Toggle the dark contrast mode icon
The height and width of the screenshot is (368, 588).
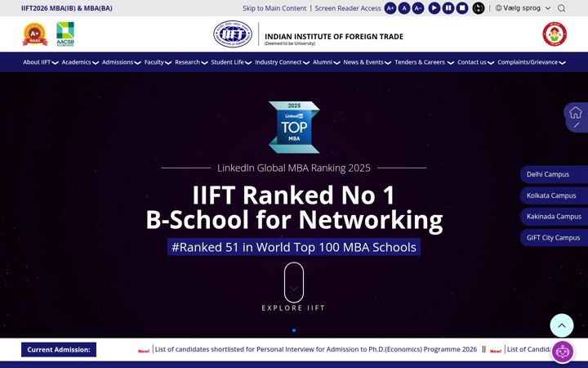pyautogui.click(x=478, y=8)
